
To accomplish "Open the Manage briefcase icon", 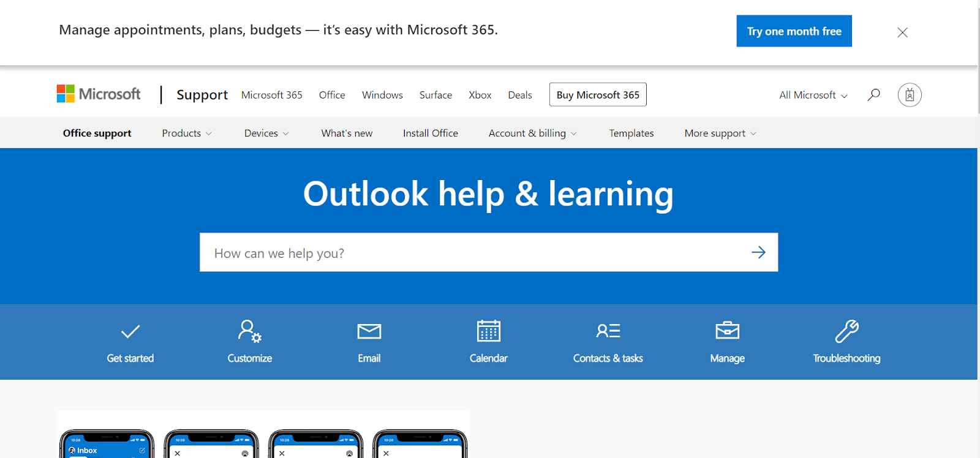I will [728, 331].
